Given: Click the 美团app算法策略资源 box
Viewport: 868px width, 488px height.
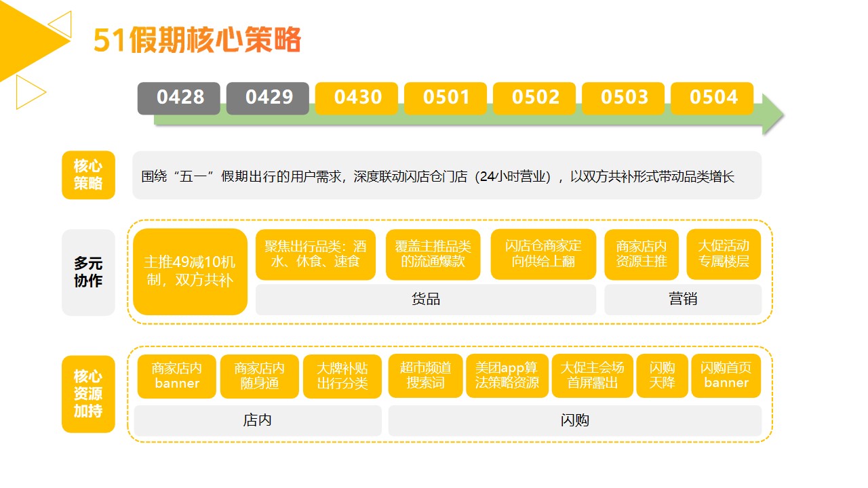Looking at the screenshot, I should point(507,375).
